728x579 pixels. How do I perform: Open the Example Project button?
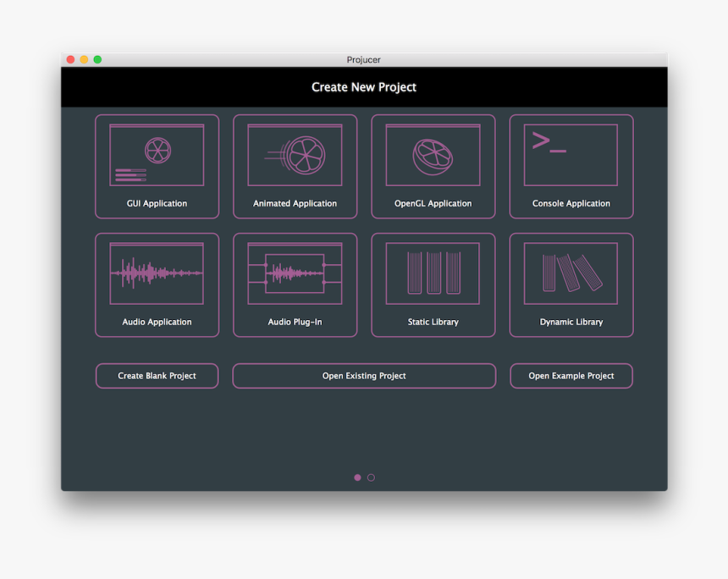point(571,376)
